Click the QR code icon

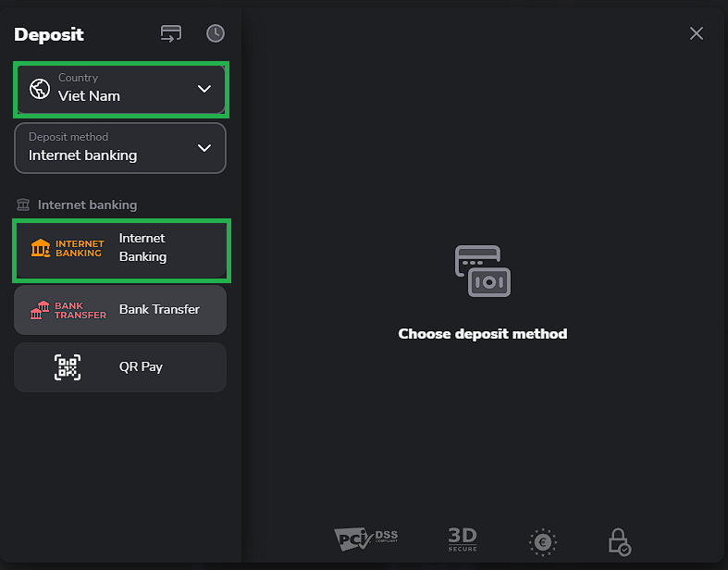coord(68,367)
